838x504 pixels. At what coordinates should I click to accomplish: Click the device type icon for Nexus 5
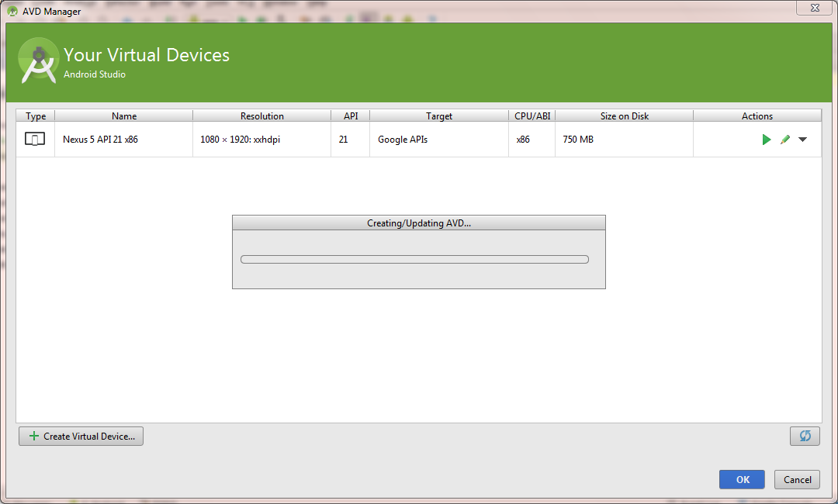coord(35,140)
